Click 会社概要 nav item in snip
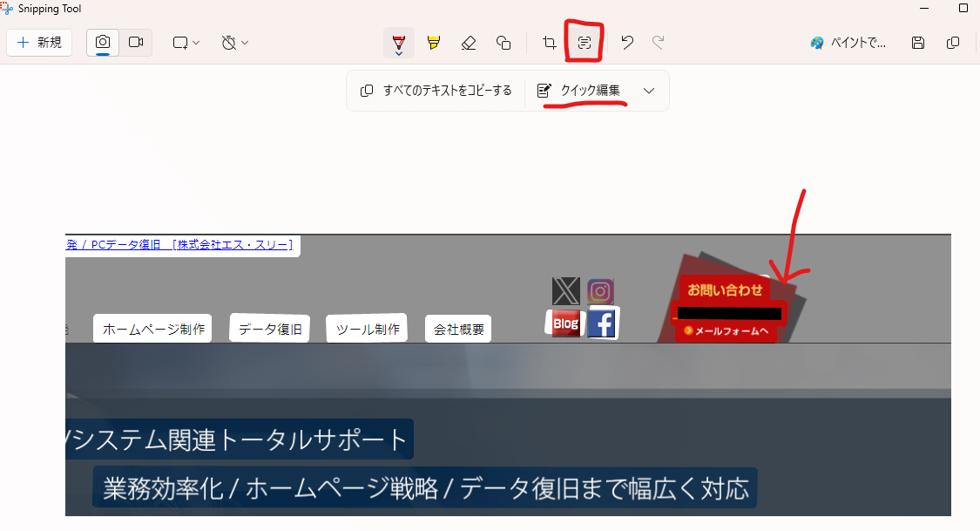This screenshot has width=980, height=531. pos(459,329)
